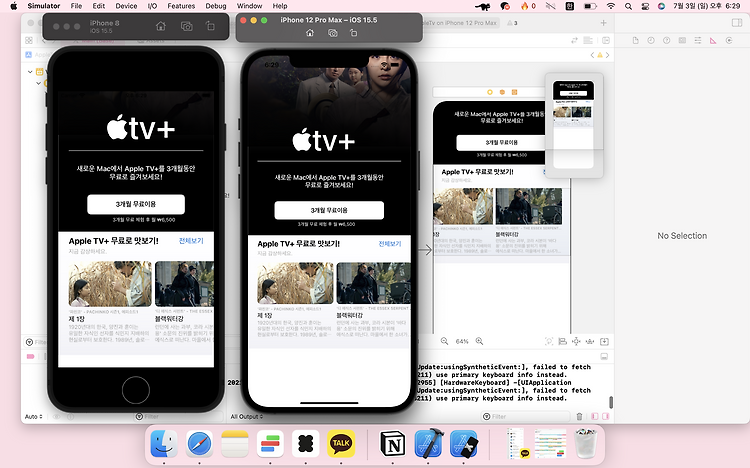Image resolution: width=750 pixels, height=468 pixels.
Task: Open Simulator I/O menu
Action: point(152,6)
